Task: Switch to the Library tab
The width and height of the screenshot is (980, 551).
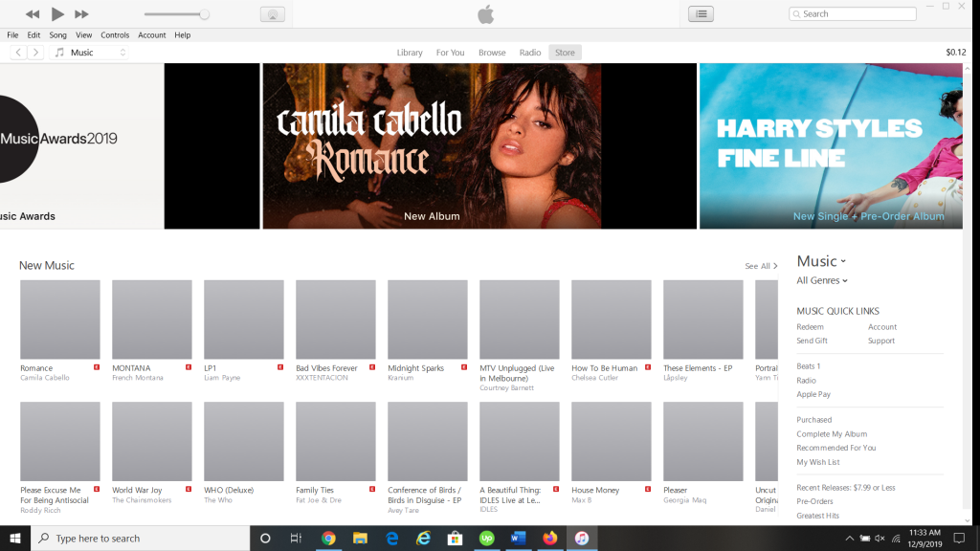Action: [410, 53]
